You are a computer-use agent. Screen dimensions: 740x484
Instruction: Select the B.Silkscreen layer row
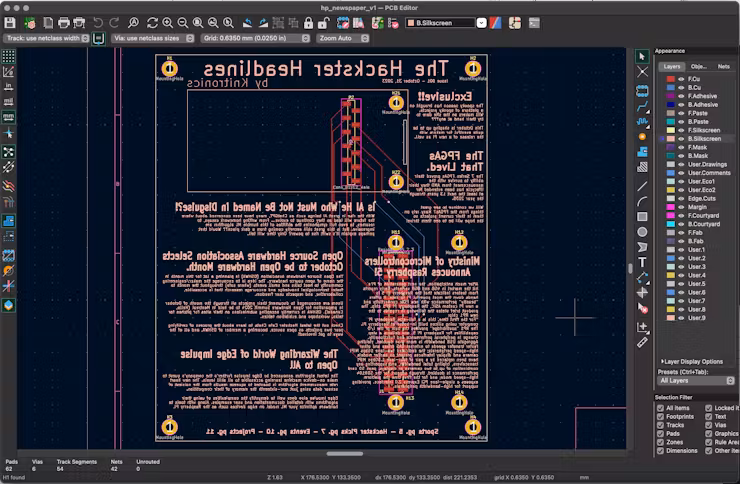click(698, 139)
